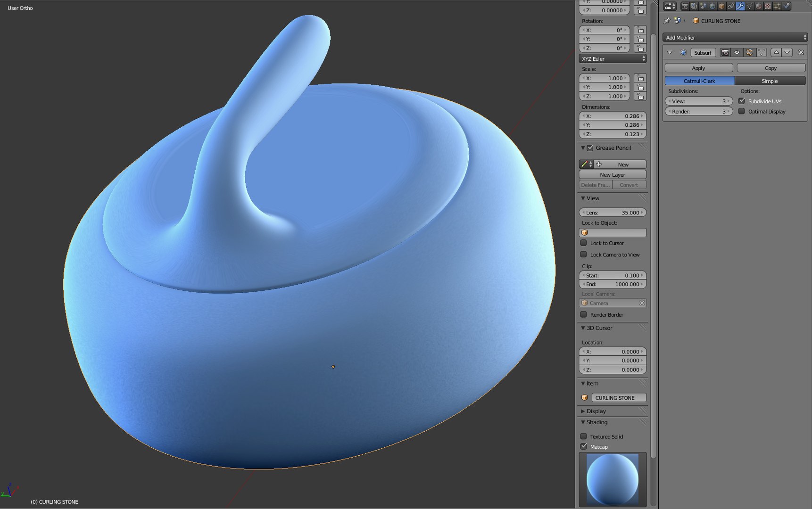
Task: Collapse the Subsurf modifier panel triangle
Action: click(x=670, y=52)
